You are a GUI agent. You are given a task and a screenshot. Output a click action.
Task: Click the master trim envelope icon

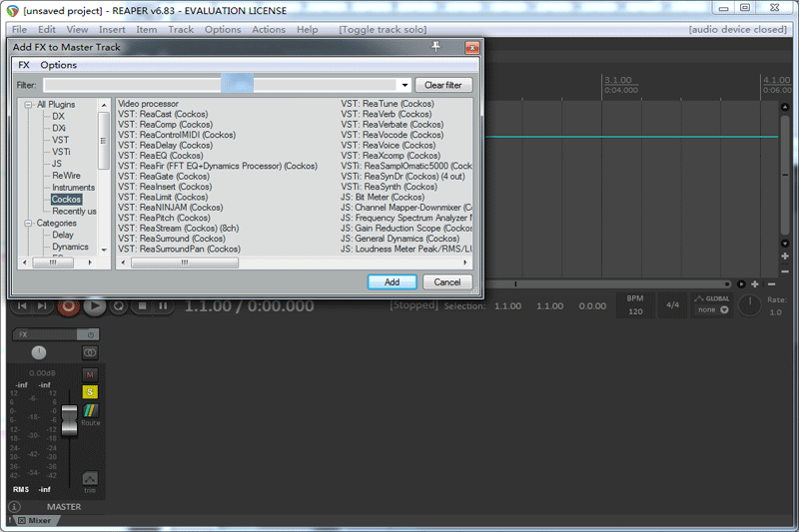pos(90,480)
